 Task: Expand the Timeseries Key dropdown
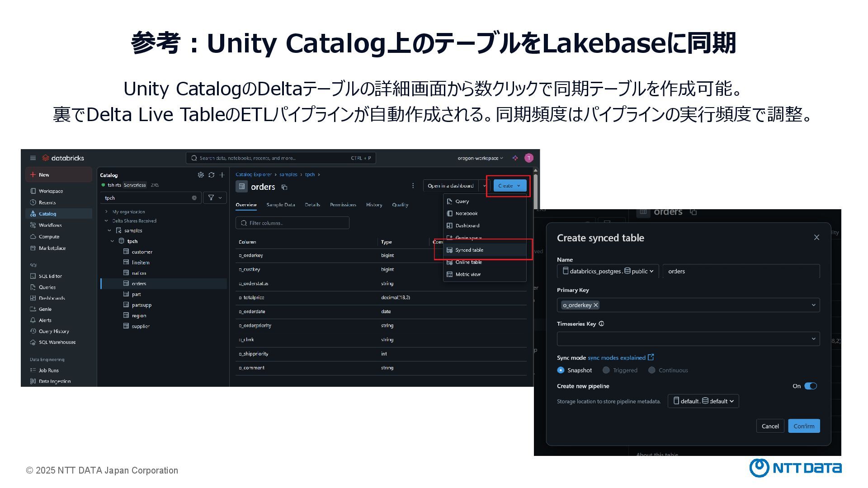pos(813,339)
